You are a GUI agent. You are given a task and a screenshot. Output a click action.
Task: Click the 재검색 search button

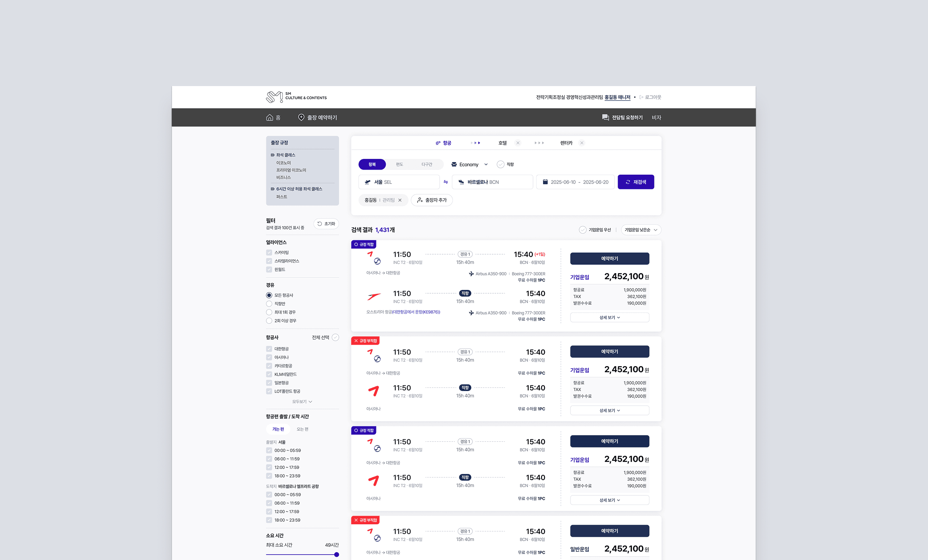pos(635,182)
